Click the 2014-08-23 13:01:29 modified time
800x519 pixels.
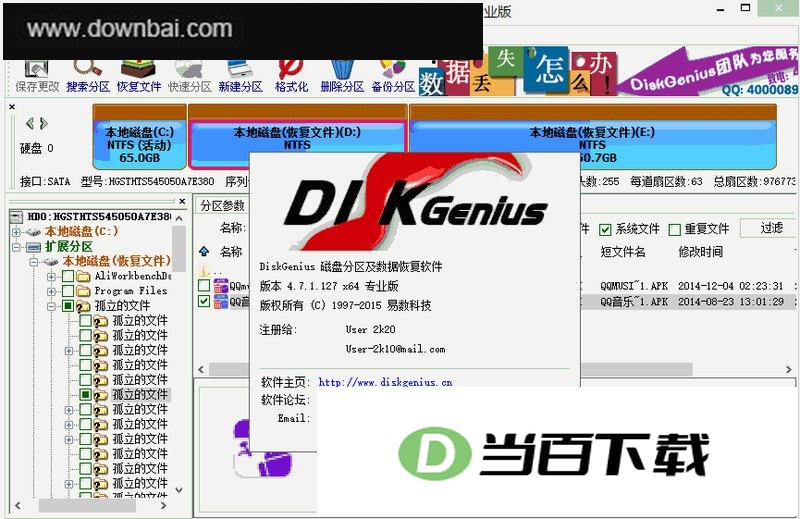(731, 302)
